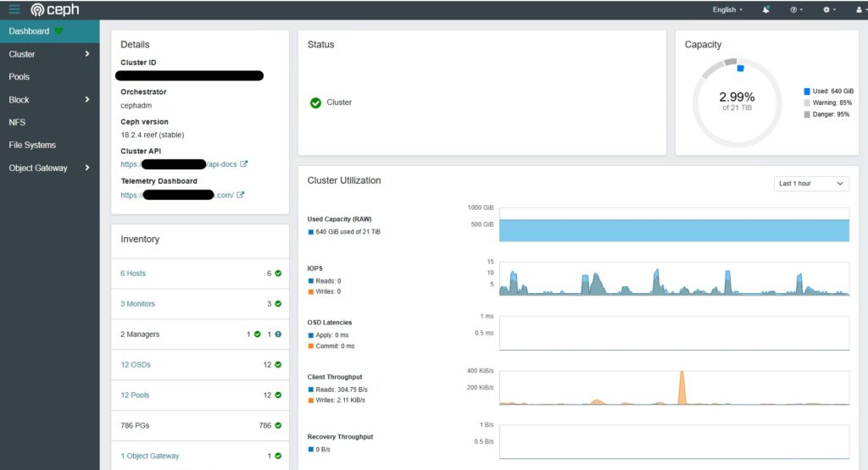Expand the Block sidebar submenu

point(86,100)
